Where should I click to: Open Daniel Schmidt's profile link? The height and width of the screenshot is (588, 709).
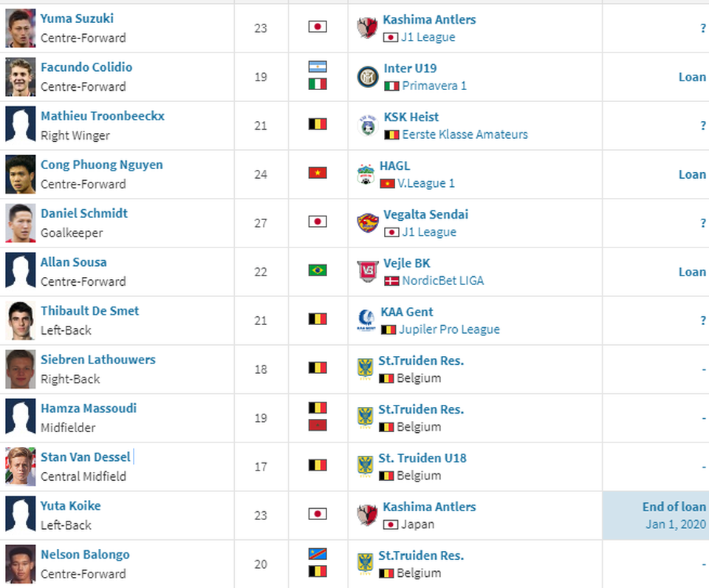pyautogui.click(x=84, y=213)
